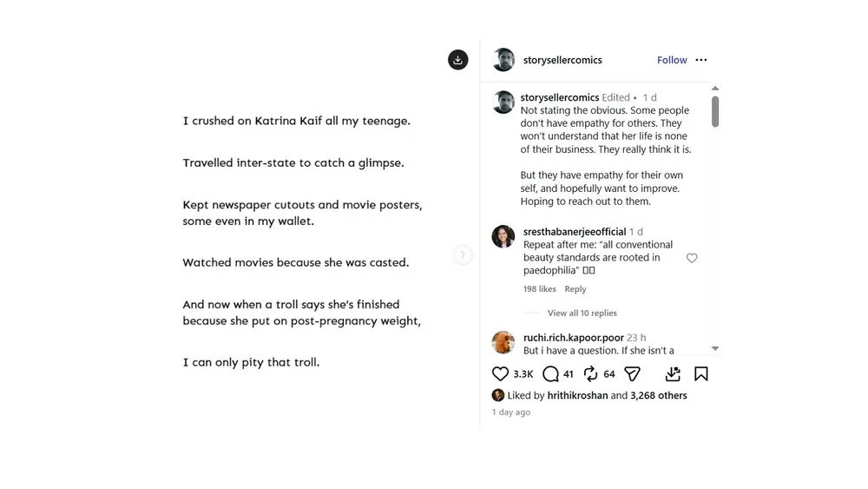The image size is (868, 489).
Task: Like the post with the heart icon
Action: [x=500, y=373]
